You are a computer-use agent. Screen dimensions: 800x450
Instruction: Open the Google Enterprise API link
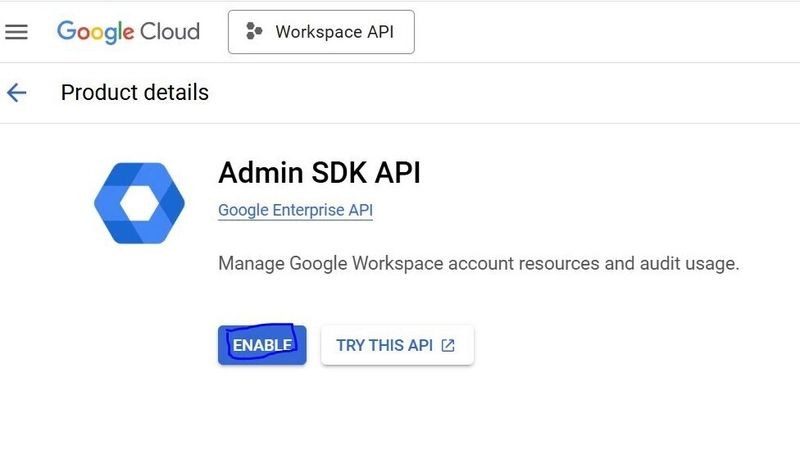click(x=295, y=210)
